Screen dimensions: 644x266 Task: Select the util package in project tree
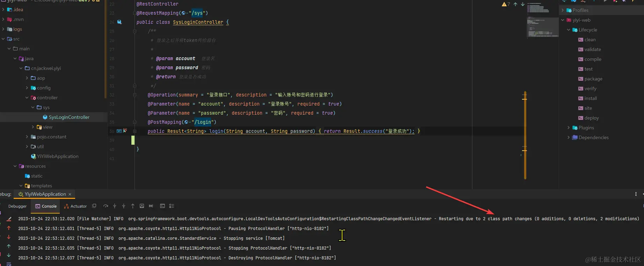click(37, 146)
